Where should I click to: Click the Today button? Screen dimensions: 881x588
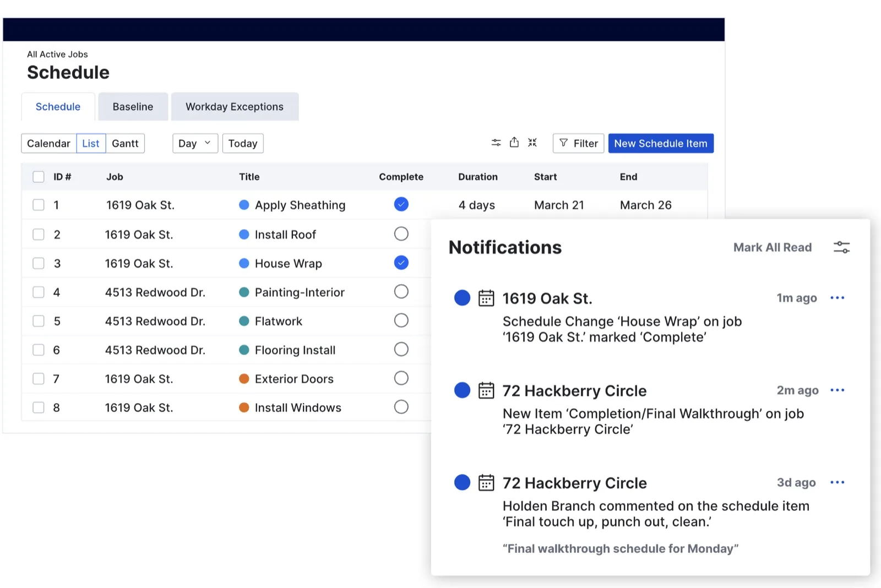243,143
